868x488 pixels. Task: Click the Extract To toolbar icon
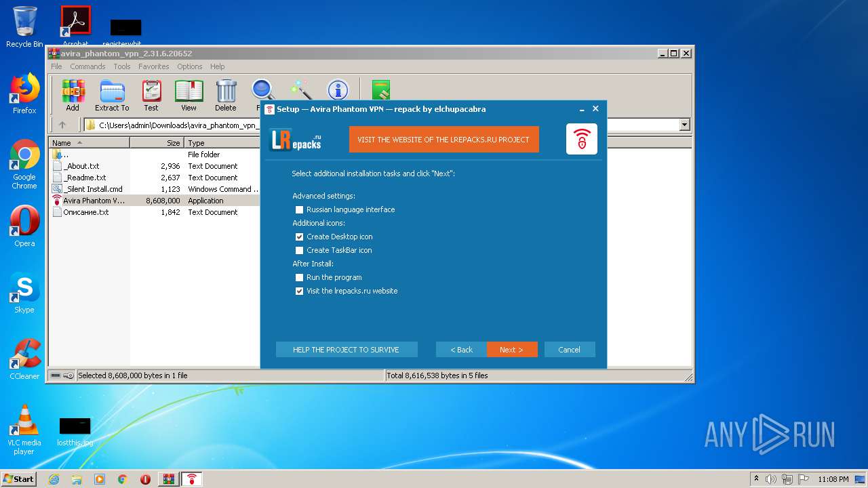112,96
